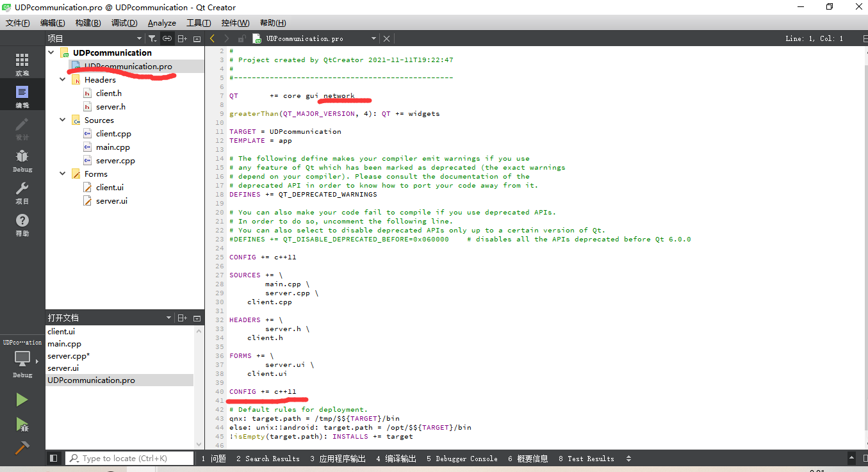This screenshot has width=868, height=472.
Task: Select server.h in Headers
Action: [x=111, y=107]
